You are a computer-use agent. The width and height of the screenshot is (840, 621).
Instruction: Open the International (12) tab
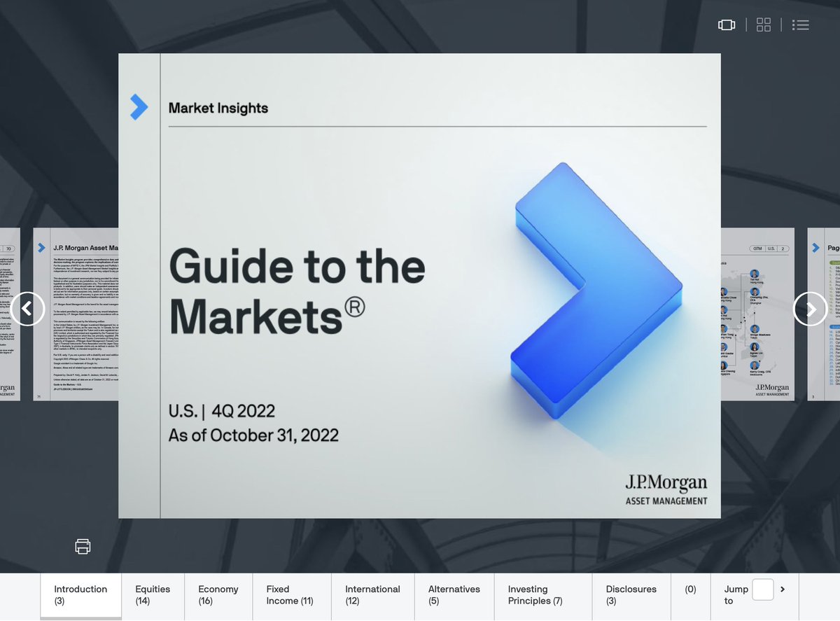pyautogui.click(x=372, y=596)
